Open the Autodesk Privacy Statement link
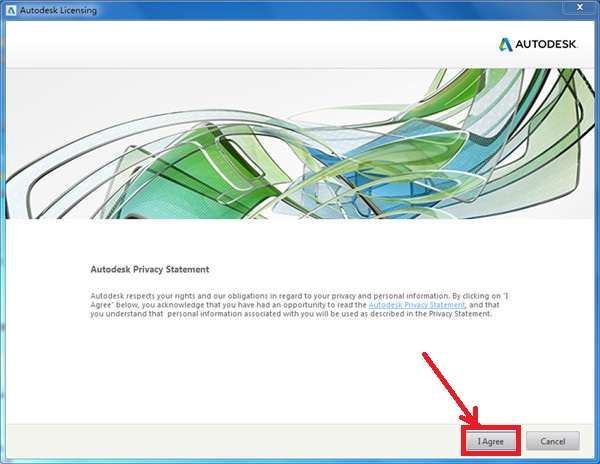 (417, 305)
